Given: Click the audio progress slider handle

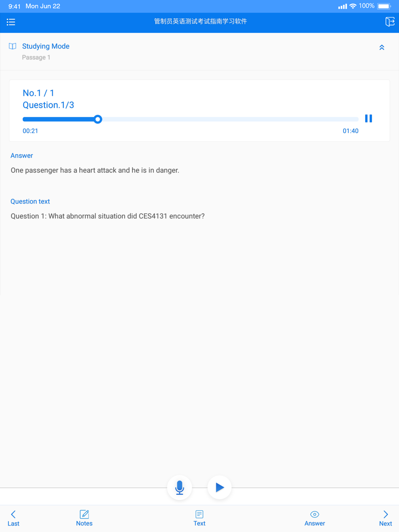Looking at the screenshot, I should pyautogui.click(x=98, y=119).
